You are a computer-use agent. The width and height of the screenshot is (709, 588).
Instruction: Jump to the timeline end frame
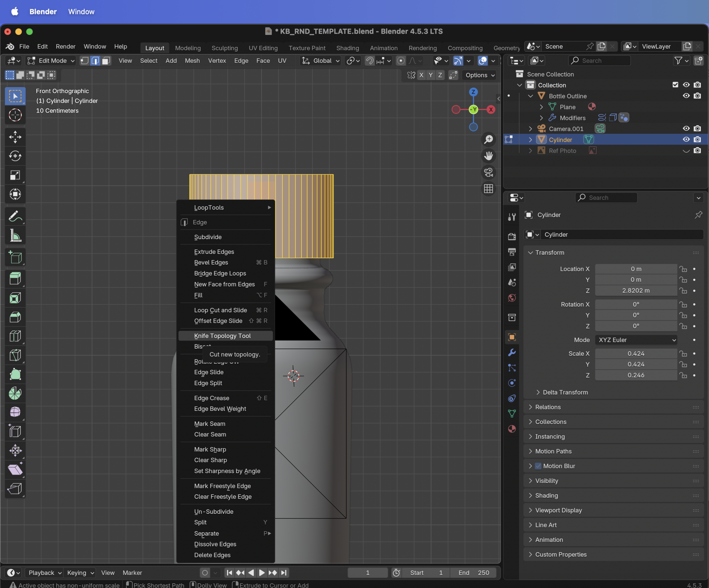click(284, 573)
